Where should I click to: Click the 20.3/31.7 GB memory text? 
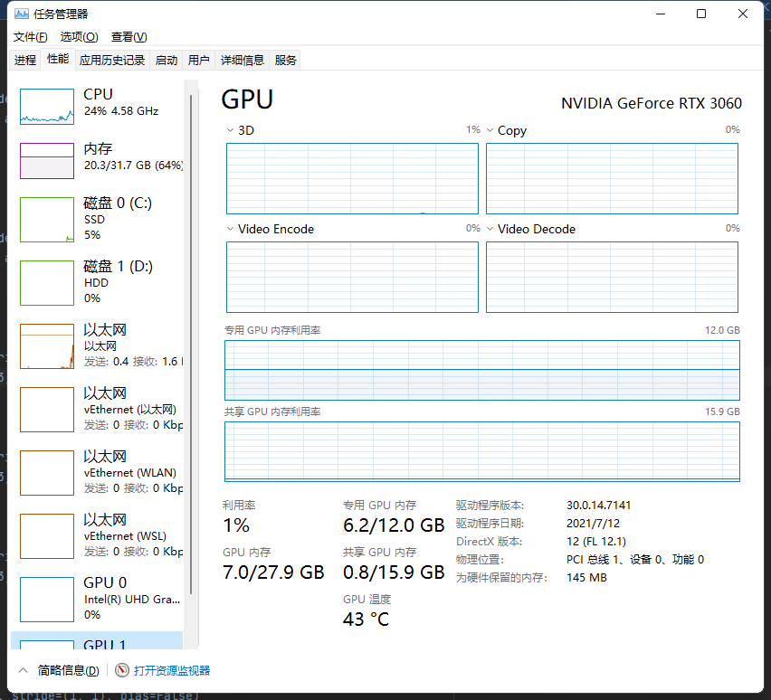[133, 166]
